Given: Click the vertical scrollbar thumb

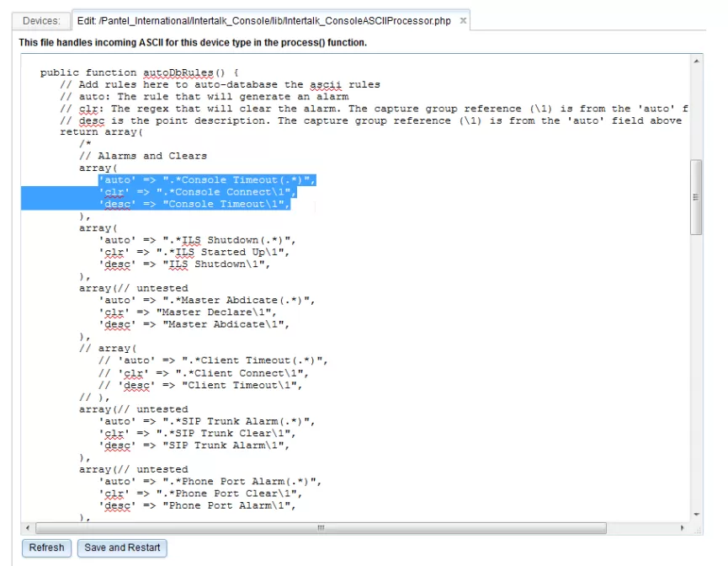Looking at the screenshot, I should [x=696, y=196].
